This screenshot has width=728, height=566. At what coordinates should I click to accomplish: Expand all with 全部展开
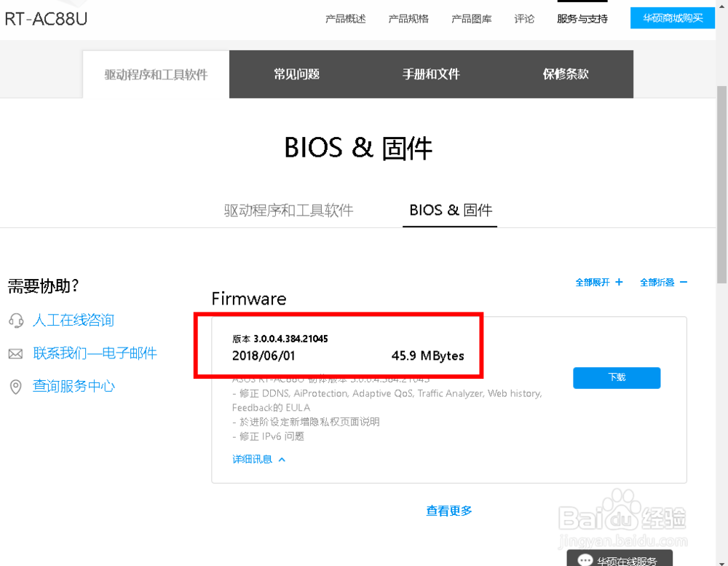(593, 283)
